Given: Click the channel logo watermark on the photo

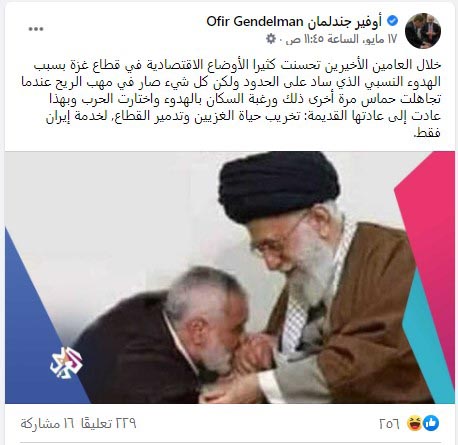Looking at the screenshot, I should coord(66,362).
